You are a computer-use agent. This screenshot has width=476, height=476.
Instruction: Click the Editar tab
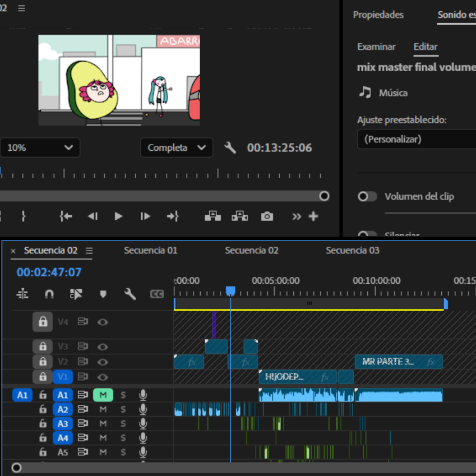[426, 47]
